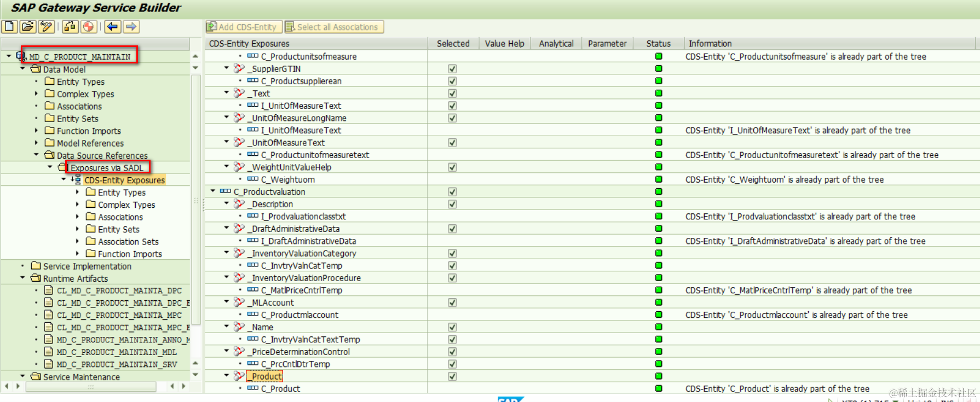Click the Open Project folder icon

coord(27,26)
